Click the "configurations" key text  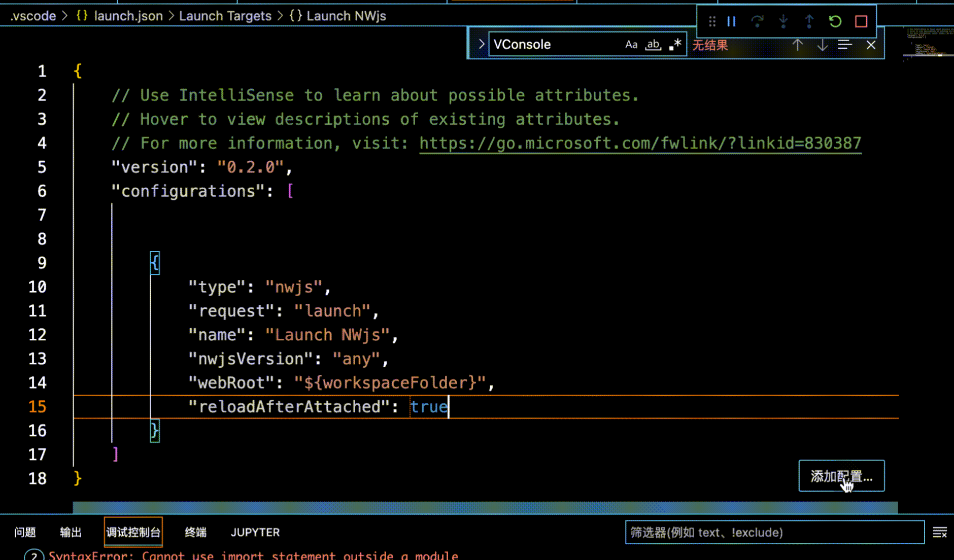pos(188,191)
